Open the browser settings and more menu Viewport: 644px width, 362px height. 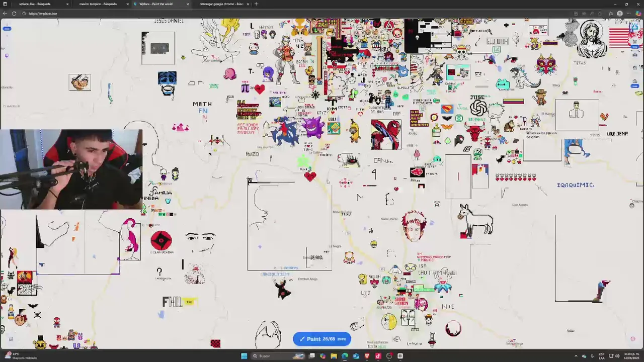pyautogui.click(x=628, y=14)
